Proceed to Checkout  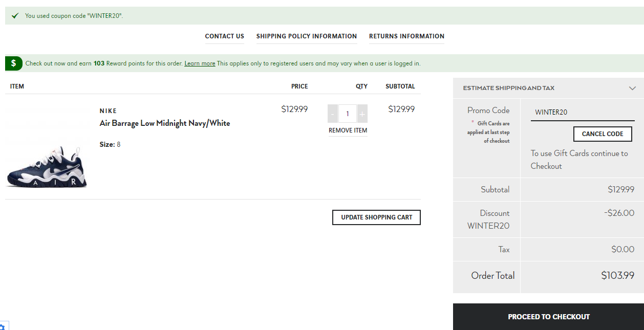pos(549,317)
